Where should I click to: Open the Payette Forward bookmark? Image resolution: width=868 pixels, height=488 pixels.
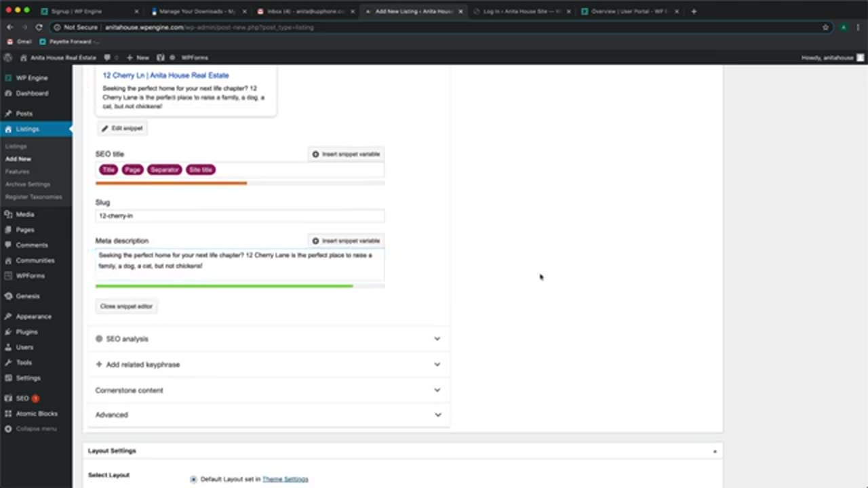[x=69, y=41]
